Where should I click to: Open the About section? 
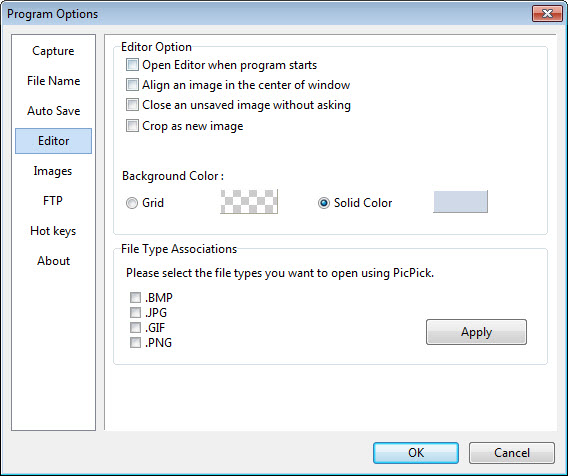coord(53,261)
